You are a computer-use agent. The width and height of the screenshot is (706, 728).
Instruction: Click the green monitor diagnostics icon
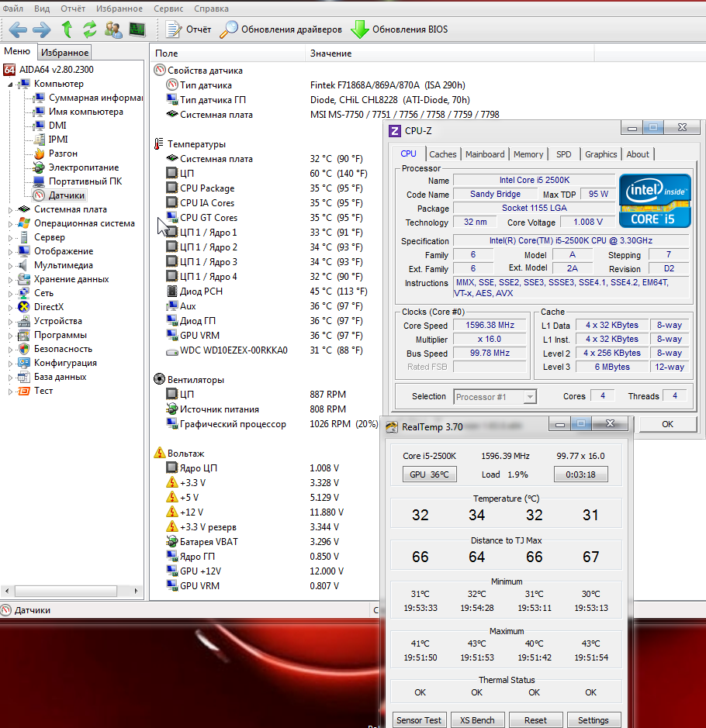coord(137,29)
